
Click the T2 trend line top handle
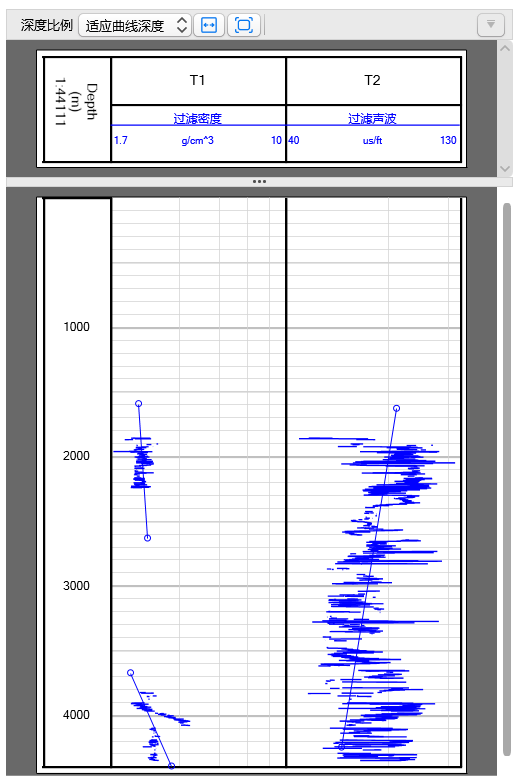click(397, 408)
